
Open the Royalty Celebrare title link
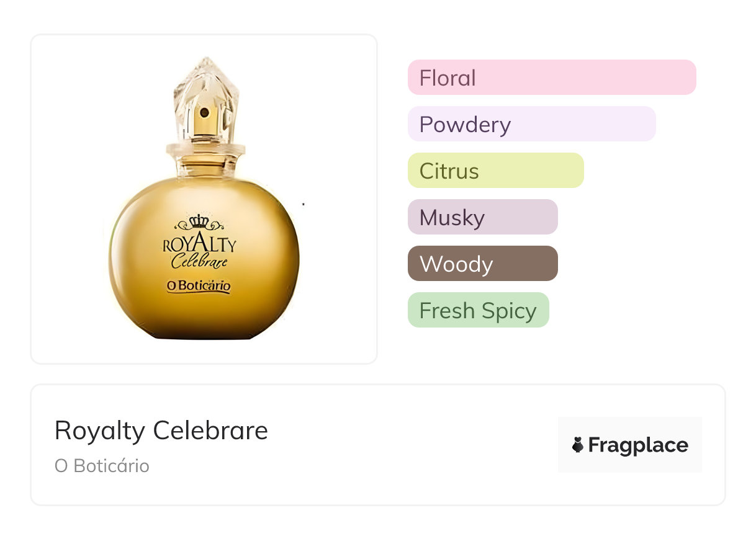tap(161, 431)
